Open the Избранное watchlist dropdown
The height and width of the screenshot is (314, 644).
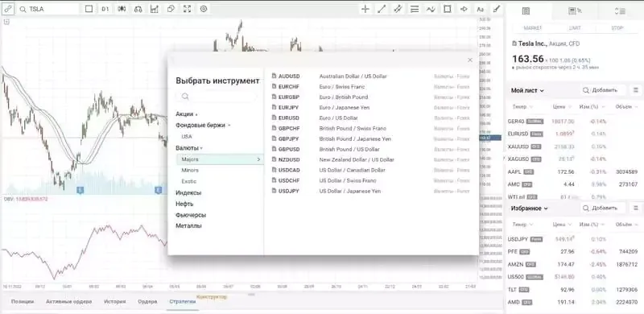(530, 209)
